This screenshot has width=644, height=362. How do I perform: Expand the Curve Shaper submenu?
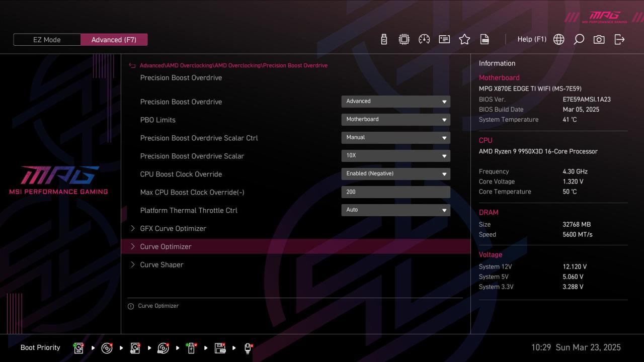point(296,264)
